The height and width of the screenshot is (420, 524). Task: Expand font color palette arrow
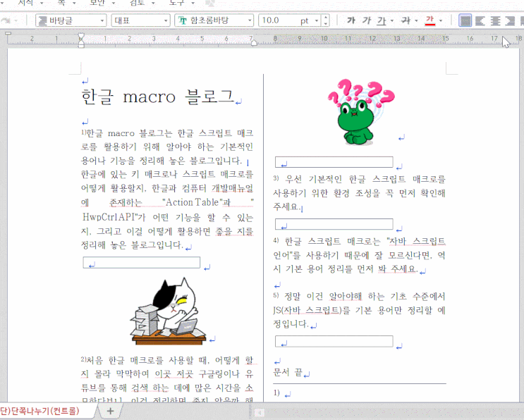coord(441,20)
